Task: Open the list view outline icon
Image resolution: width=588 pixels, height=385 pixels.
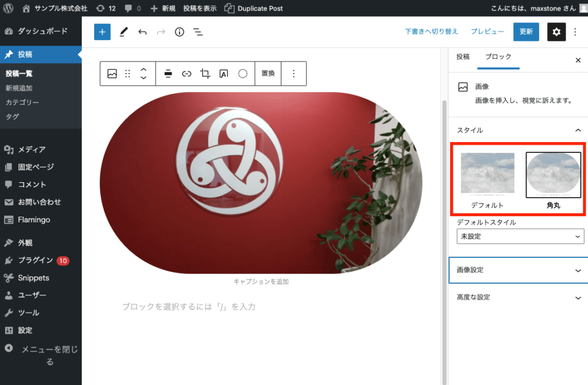Action: click(198, 32)
